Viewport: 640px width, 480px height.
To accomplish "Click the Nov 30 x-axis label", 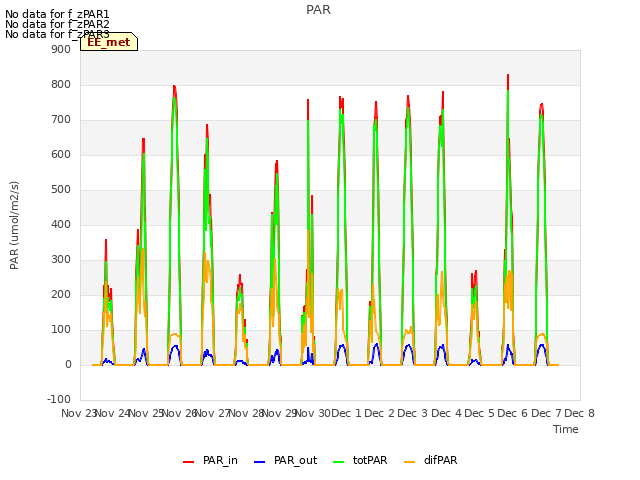I will coord(312,413).
